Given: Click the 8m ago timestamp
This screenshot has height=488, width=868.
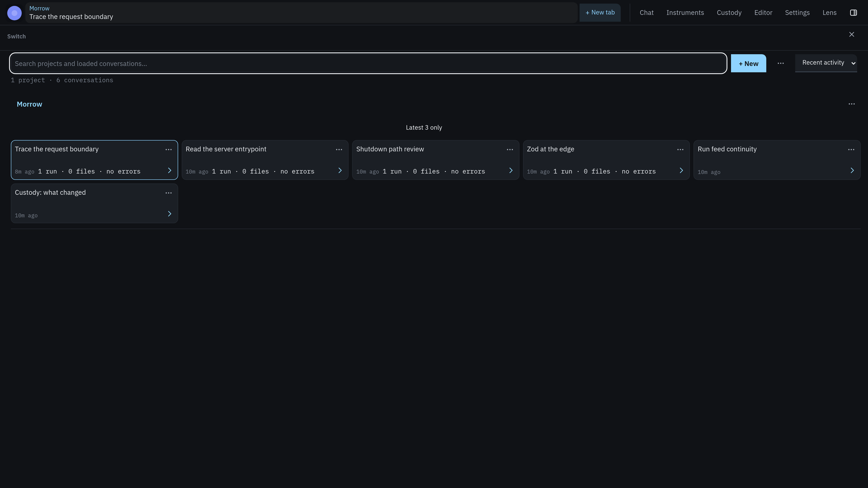Looking at the screenshot, I should point(24,172).
